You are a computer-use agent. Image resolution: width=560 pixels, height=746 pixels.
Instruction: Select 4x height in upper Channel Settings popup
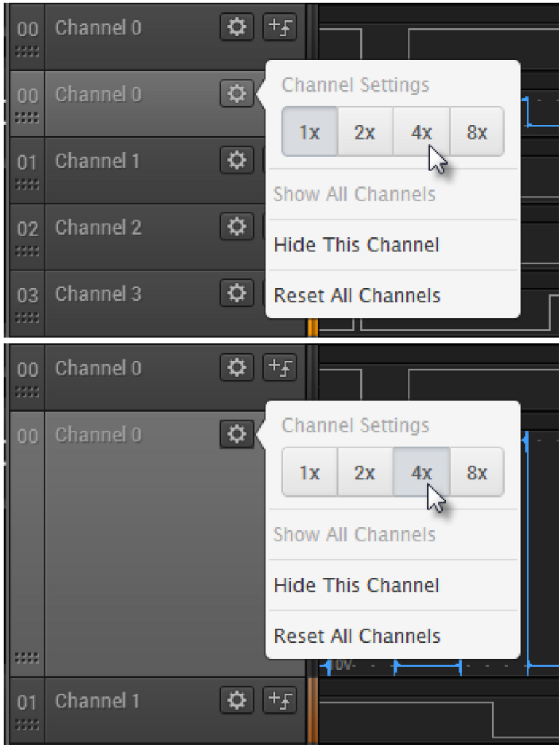point(421,132)
